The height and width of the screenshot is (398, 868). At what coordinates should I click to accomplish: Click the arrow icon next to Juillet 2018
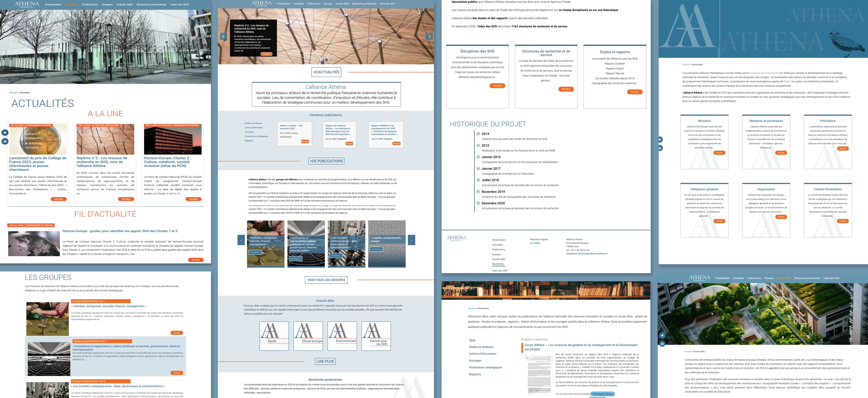(478, 180)
